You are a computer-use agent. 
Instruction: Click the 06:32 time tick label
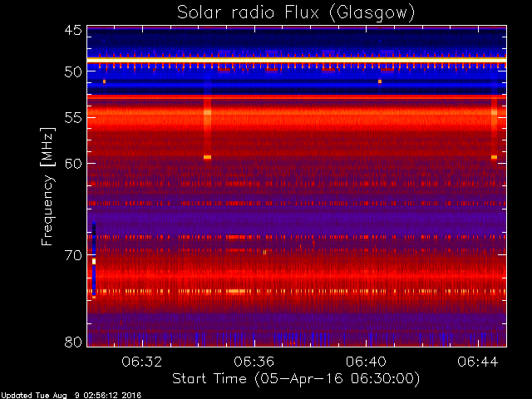pyautogui.click(x=142, y=362)
